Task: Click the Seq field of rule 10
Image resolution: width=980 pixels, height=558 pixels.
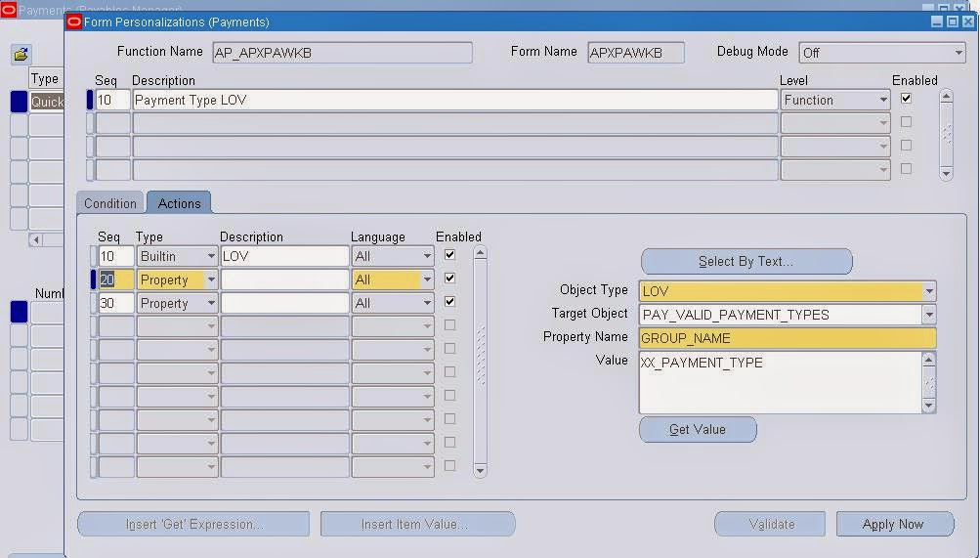Action: click(112, 100)
